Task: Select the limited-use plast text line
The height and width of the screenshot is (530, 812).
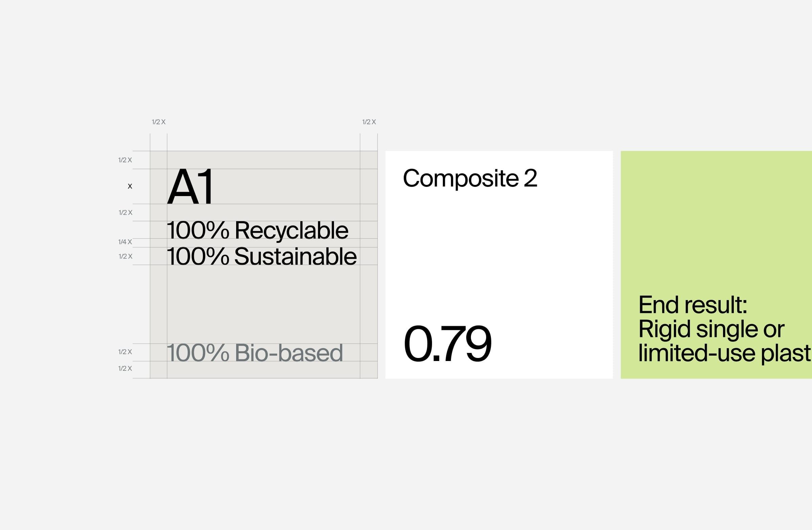Action: tap(724, 353)
